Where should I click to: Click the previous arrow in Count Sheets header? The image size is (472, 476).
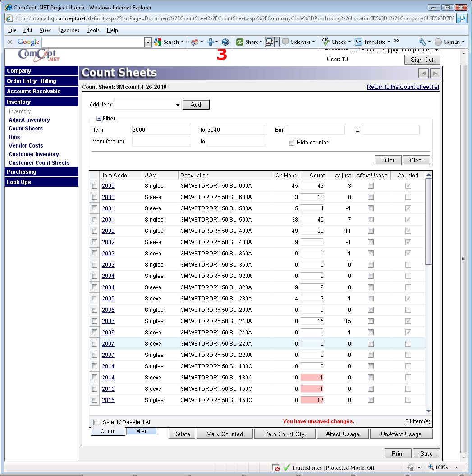click(423, 73)
